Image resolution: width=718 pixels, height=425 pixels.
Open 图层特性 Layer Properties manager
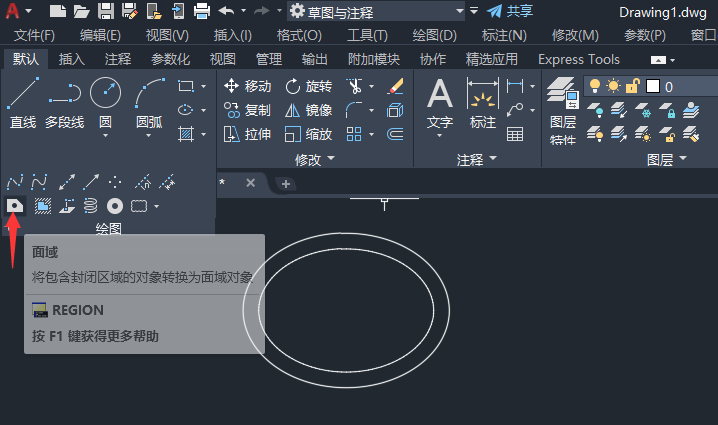563,111
